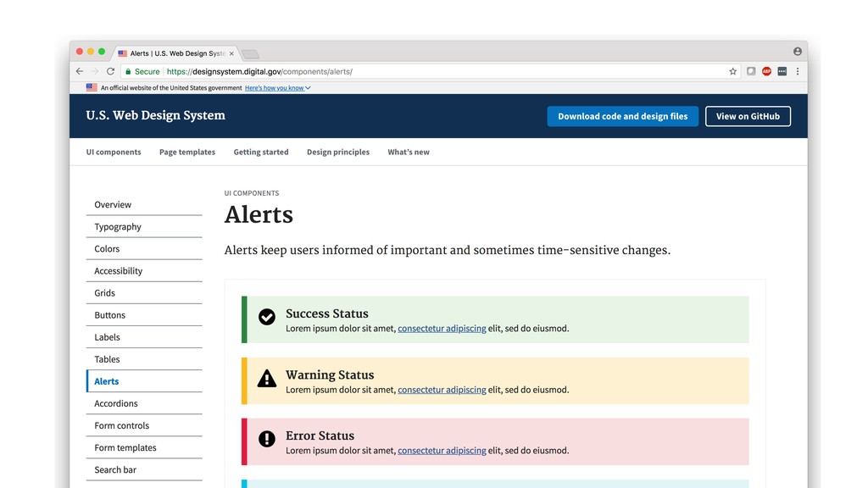
Task: Open the Design principles nav item
Action: pyautogui.click(x=338, y=152)
